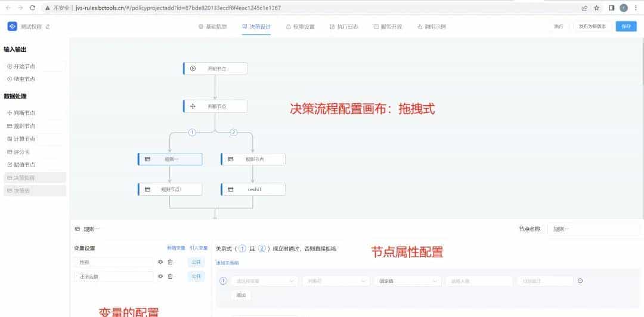The width and height of the screenshot is (644, 317).
Task: Click the value input after 固定值 dropdown
Action: (479, 281)
